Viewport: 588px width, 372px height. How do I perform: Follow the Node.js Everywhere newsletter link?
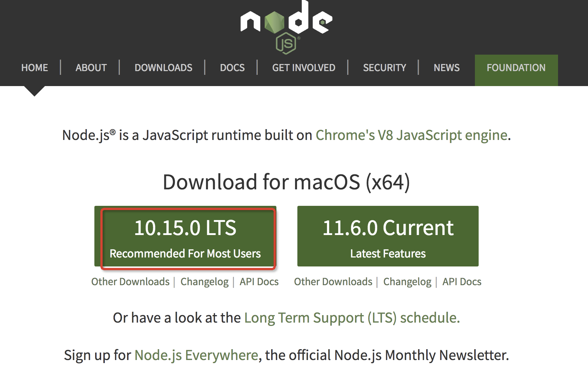tap(196, 355)
